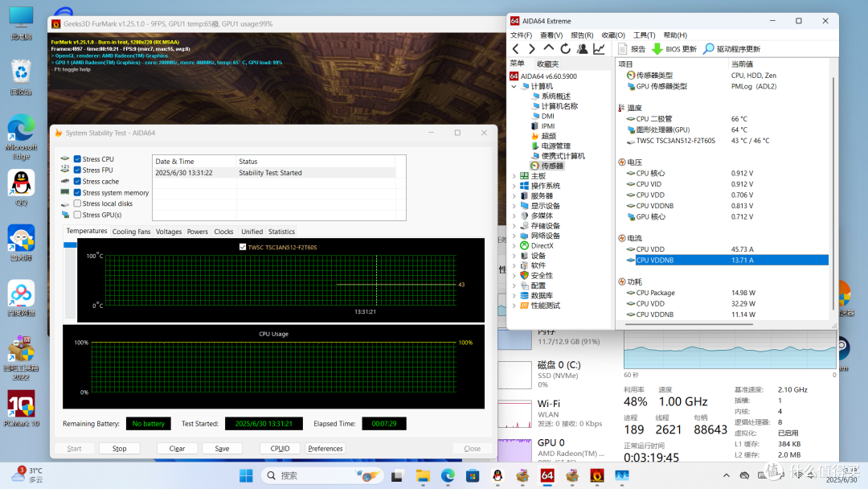
Task: Select the PCMark 10 desktop shortcut
Action: (x=21, y=409)
